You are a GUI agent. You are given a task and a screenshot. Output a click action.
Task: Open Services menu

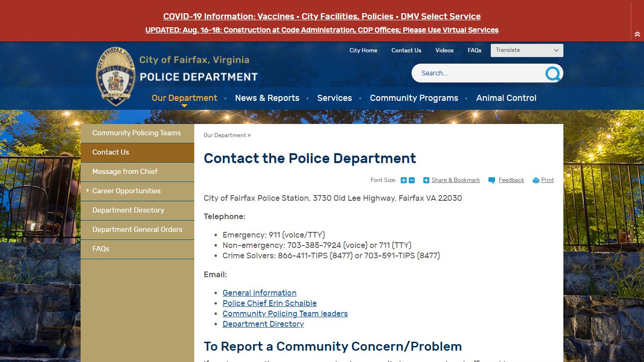pyautogui.click(x=335, y=98)
